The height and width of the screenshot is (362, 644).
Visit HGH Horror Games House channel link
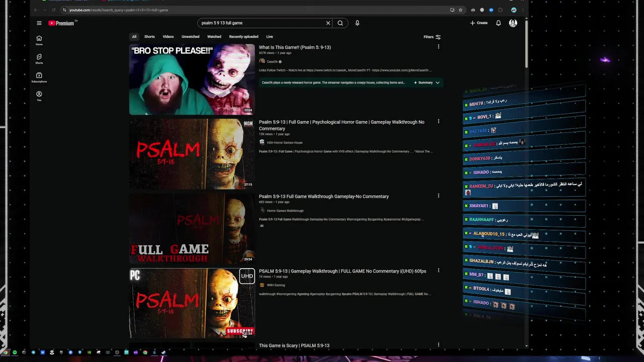pyautogui.click(x=284, y=142)
